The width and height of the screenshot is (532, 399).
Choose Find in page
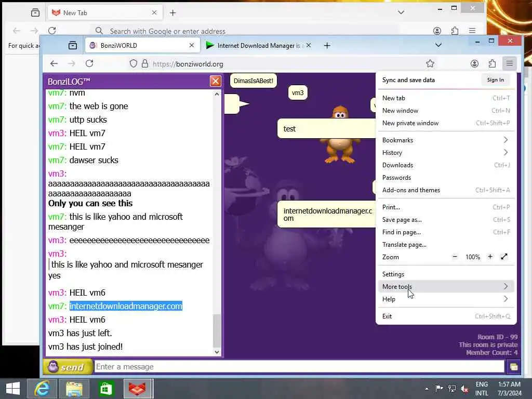click(x=446, y=232)
